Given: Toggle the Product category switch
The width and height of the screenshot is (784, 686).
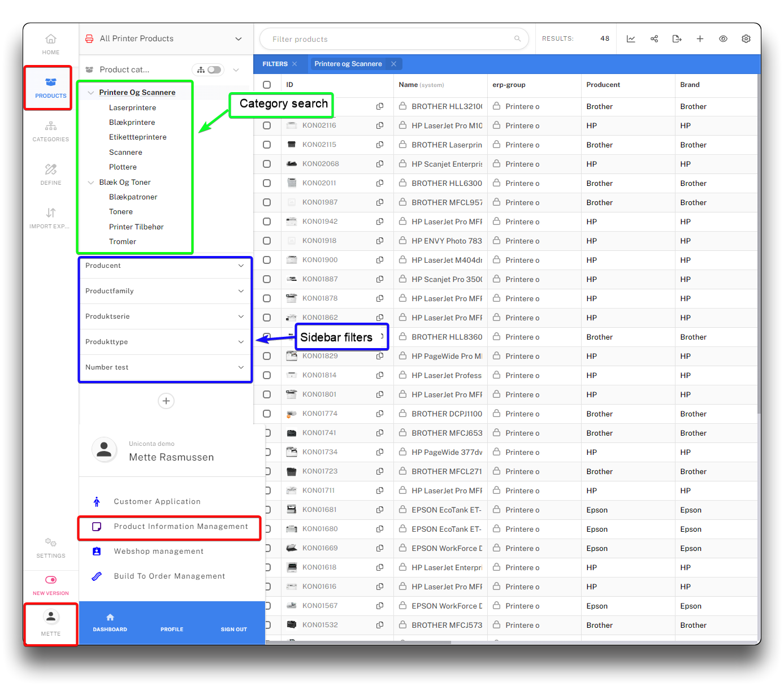Looking at the screenshot, I should 214,70.
